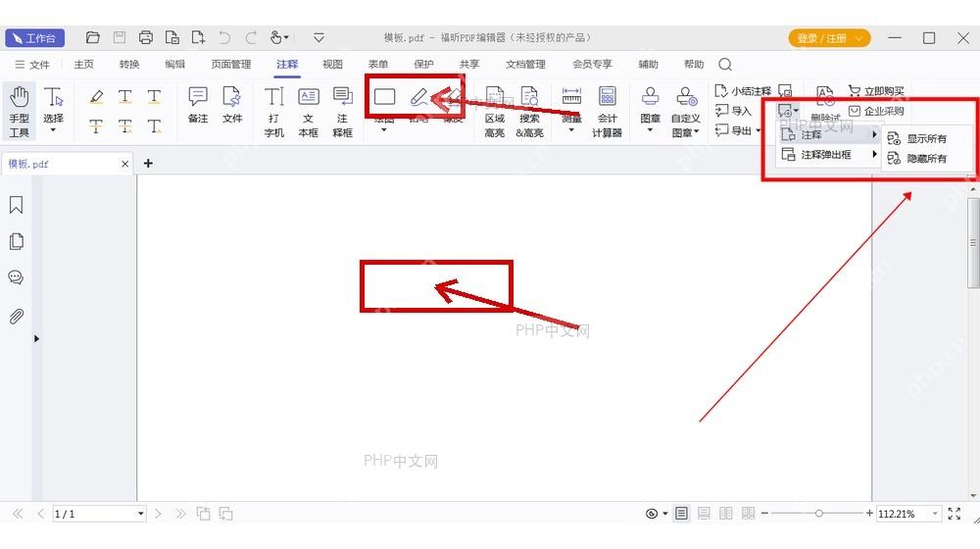Open the 注释弹出框 submenu entry

[x=829, y=155]
